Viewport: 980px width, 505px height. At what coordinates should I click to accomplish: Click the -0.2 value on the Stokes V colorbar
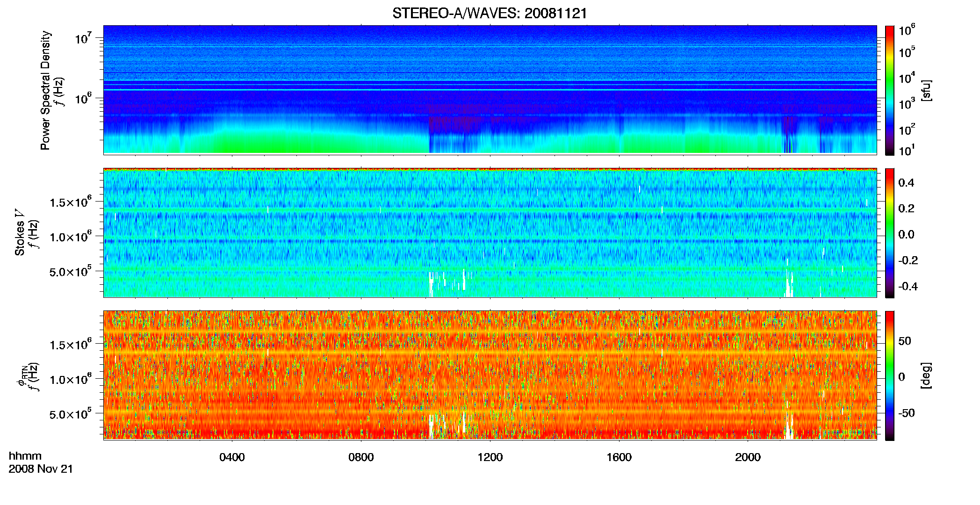pos(908,260)
